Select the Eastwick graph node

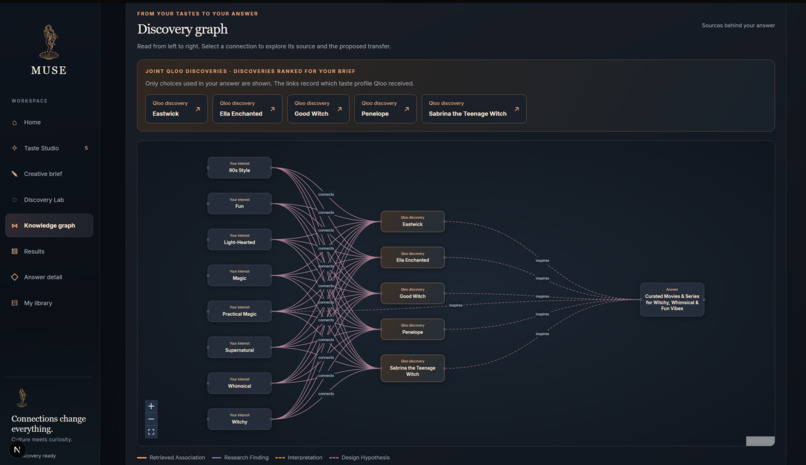click(413, 221)
